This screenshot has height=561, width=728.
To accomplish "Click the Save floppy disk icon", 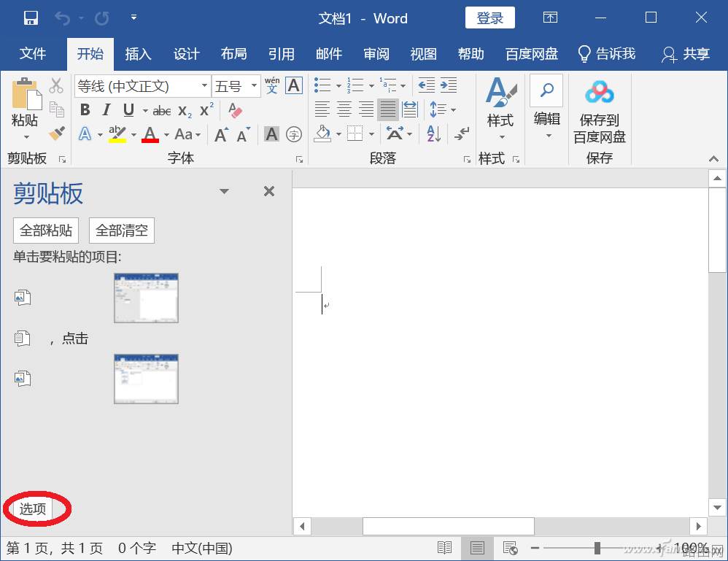I will click(x=31, y=18).
